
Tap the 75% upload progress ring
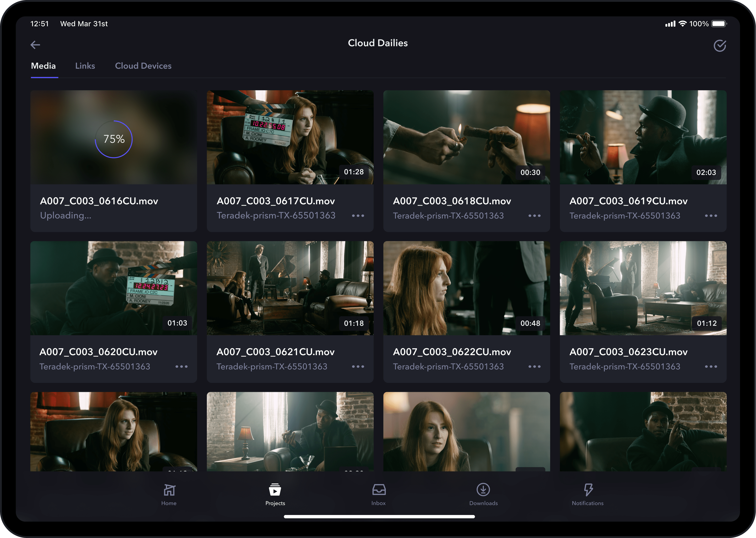click(x=114, y=139)
